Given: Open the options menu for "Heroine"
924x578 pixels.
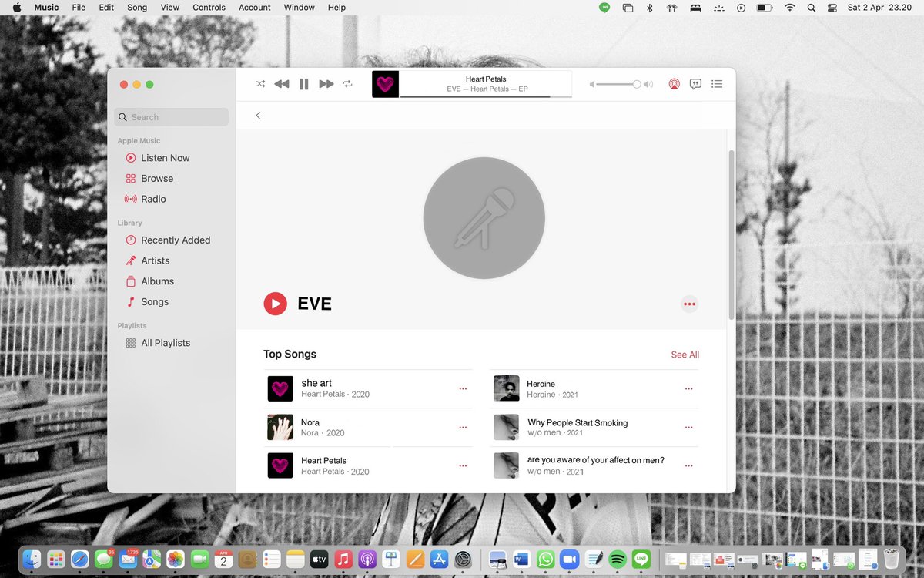Looking at the screenshot, I should 688,388.
